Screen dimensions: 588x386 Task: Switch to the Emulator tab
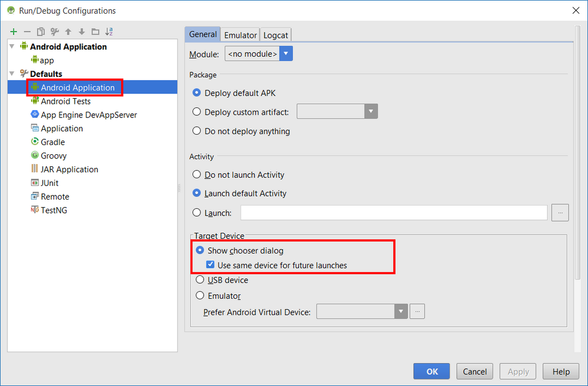(241, 35)
